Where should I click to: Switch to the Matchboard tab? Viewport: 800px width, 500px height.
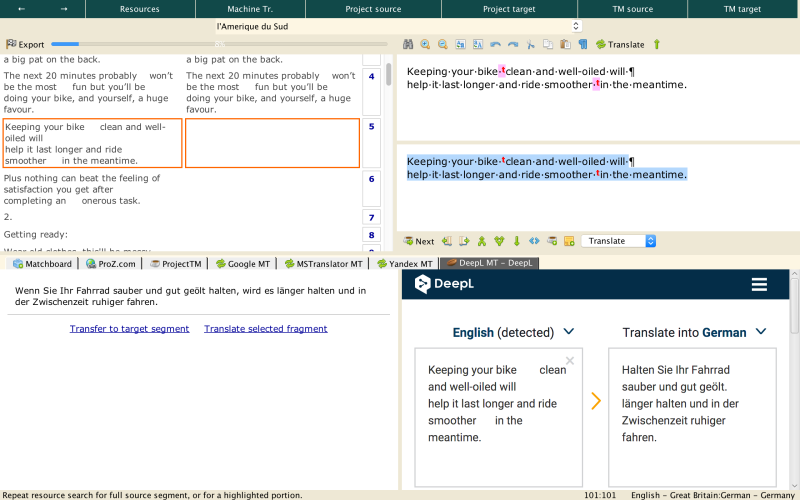tap(42, 264)
